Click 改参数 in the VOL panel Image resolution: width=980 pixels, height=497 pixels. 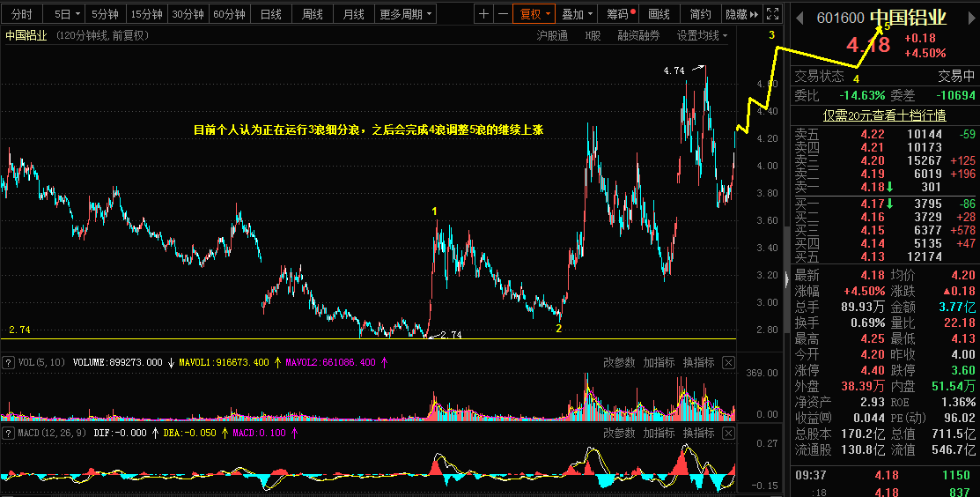[619, 362]
